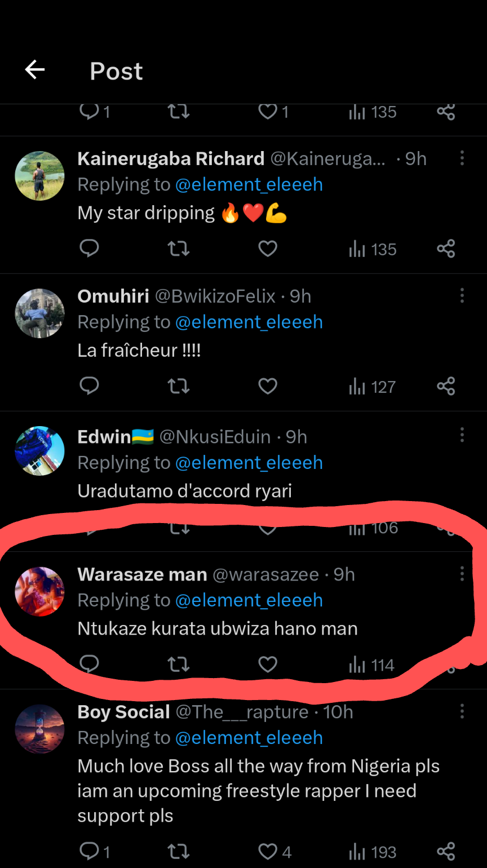Open more options for Kainerugaba Richard's reply
Image resolution: width=487 pixels, height=868 pixels.
tap(462, 158)
